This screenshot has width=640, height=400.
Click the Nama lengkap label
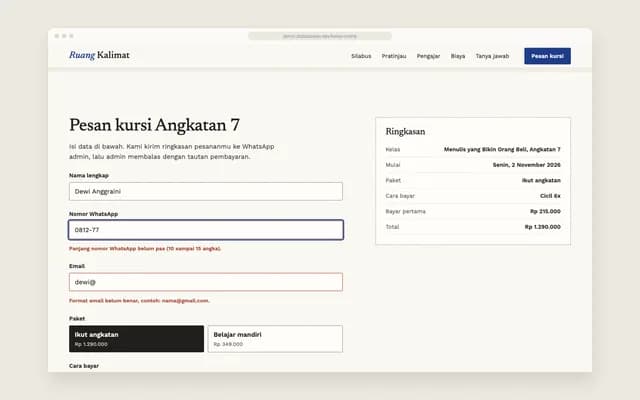click(89, 175)
